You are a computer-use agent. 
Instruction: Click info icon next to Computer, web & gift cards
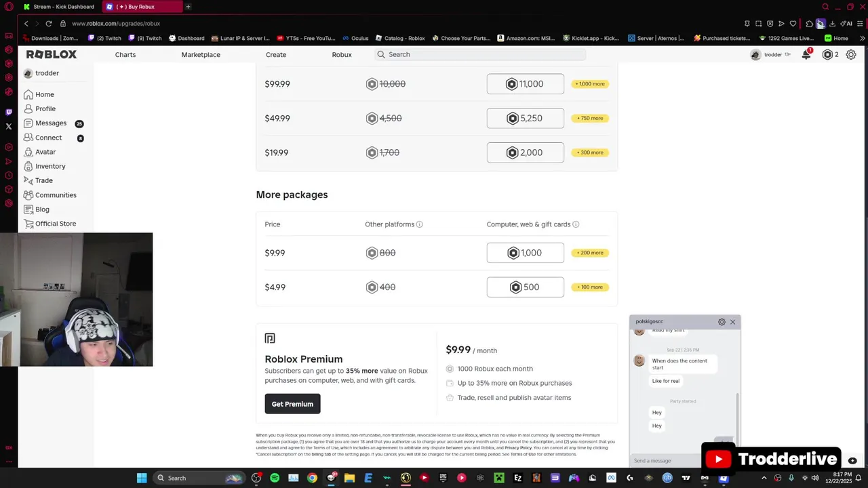coord(576,224)
